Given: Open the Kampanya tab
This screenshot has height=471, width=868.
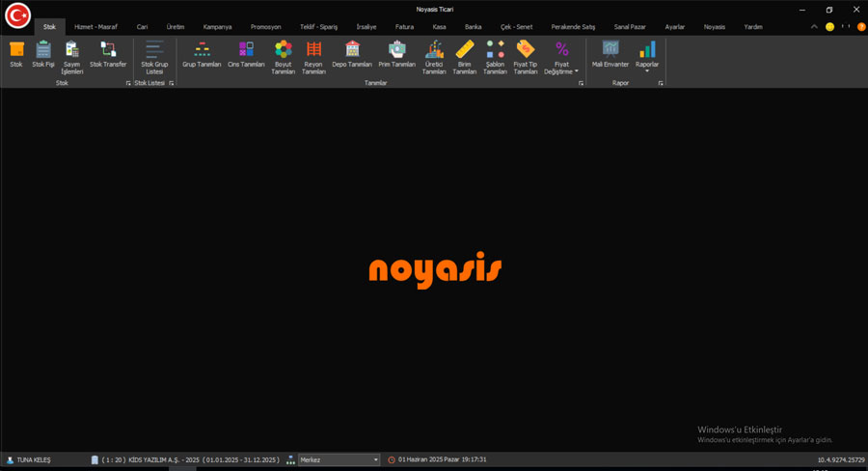Looking at the screenshot, I should pyautogui.click(x=218, y=27).
